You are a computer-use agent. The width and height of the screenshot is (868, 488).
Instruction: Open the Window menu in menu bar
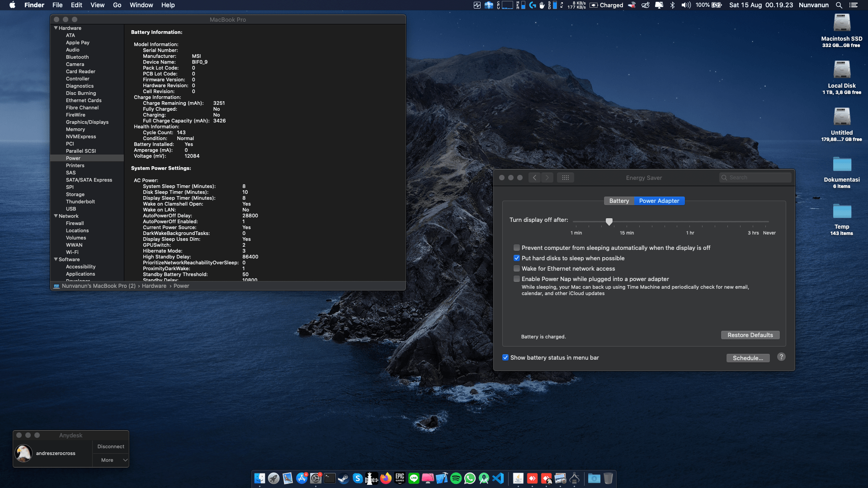click(141, 5)
